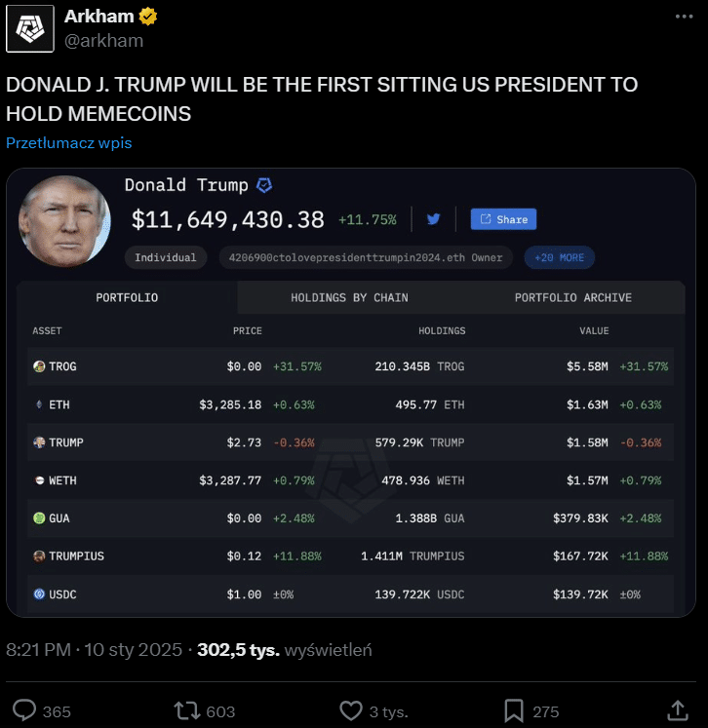Select the Portfolio tab
Image resolution: width=708 pixels, height=728 pixels.
click(x=127, y=297)
